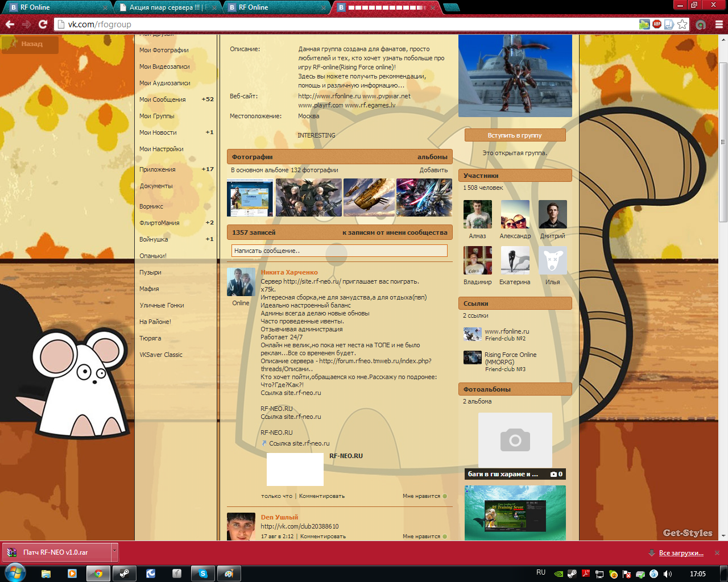
Task: Open the golden airship photo thumbnail
Action: (369, 197)
